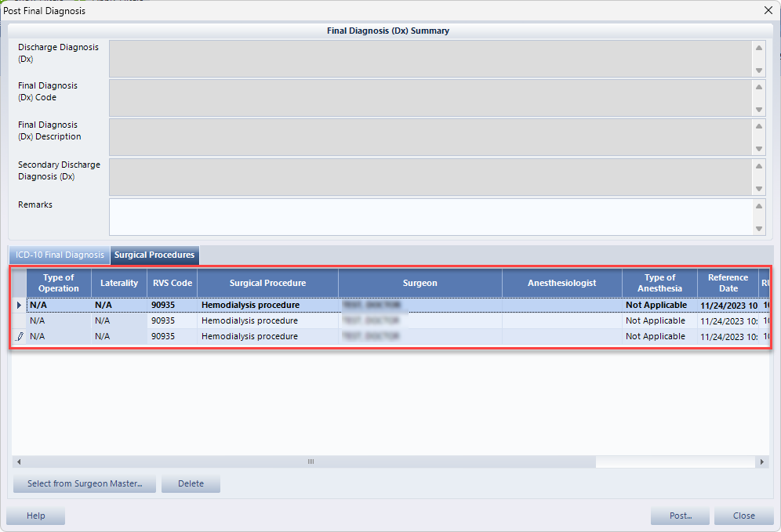Sort by Surgical Procedure column header
The image size is (781, 532).
point(267,283)
